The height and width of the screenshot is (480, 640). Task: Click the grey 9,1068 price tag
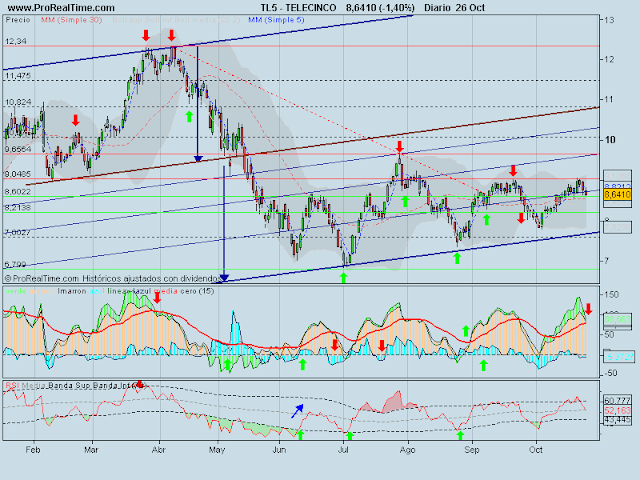pyautogui.click(x=618, y=176)
